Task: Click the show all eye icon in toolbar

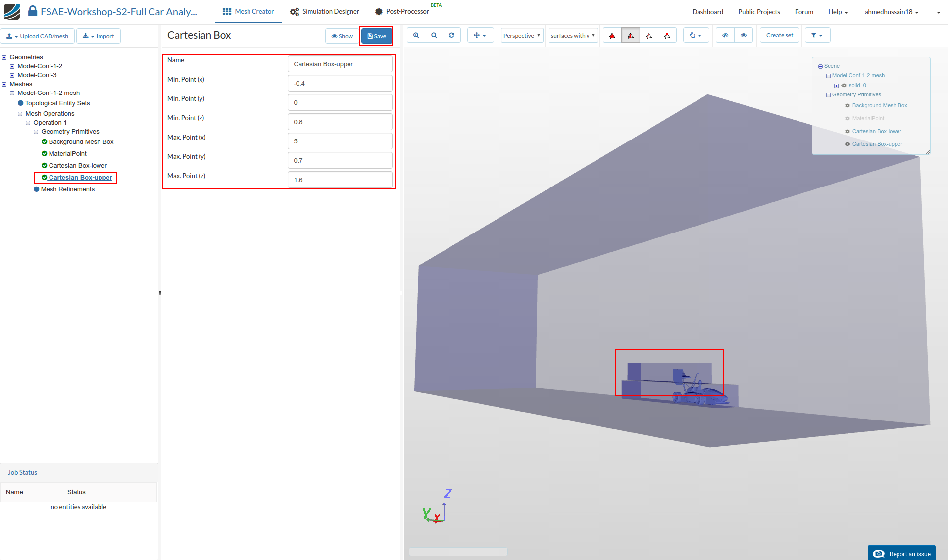Action: tap(743, 35)
